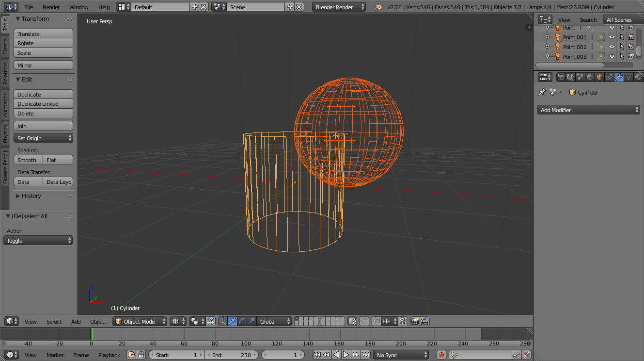644x361 pixels.
Task: Toggle selectability of Point.002 using the arrow icon
Action: (622, 47)
